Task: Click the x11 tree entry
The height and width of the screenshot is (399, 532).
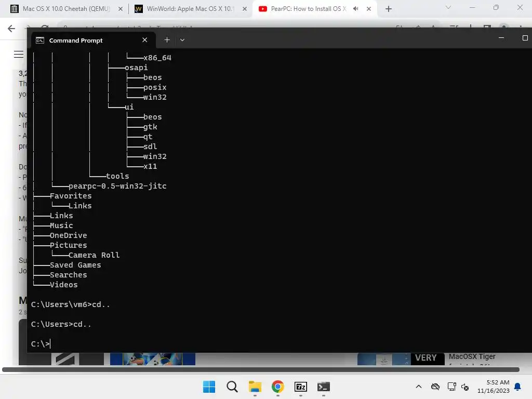Action: coord(150,166)
